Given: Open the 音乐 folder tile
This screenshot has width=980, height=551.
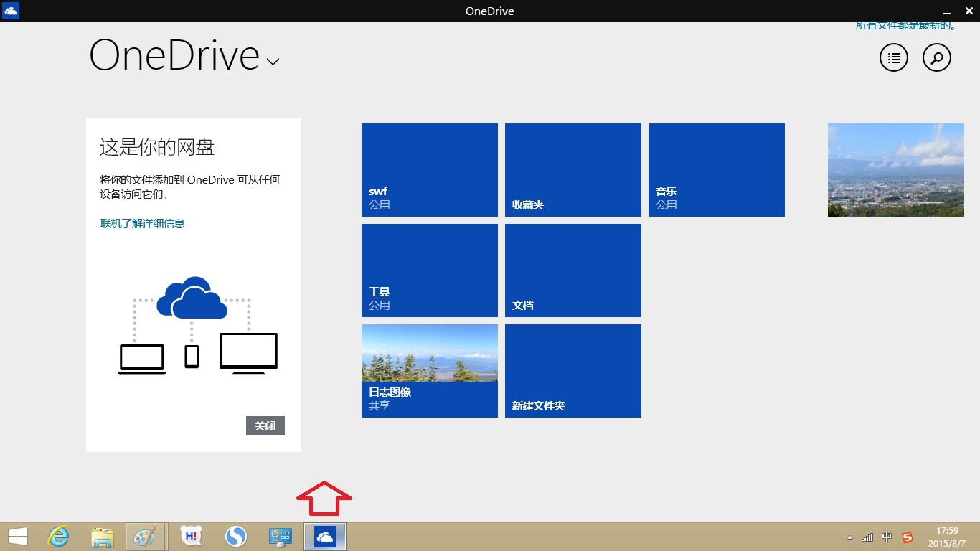Looking at the screenshot, I should click(716, 170).
